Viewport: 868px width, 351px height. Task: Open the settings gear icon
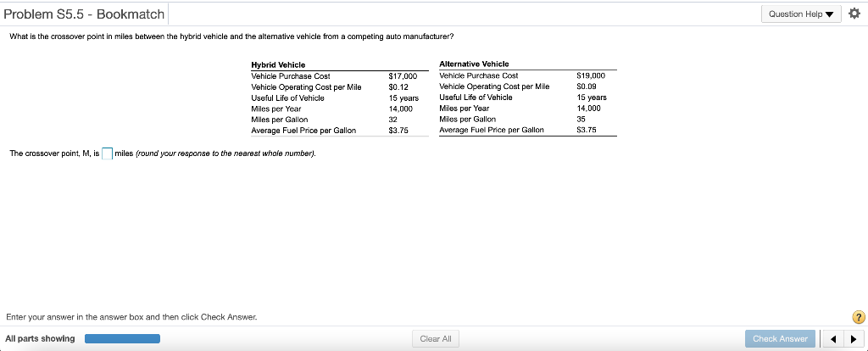[853, 14]
